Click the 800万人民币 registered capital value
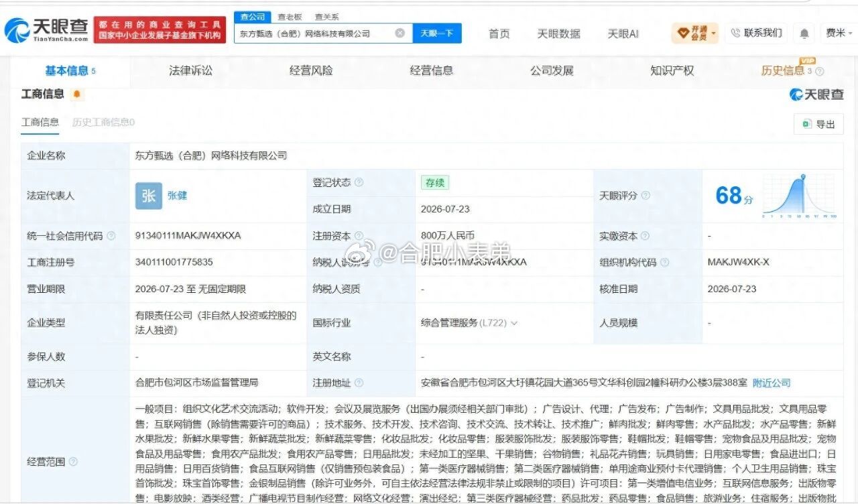This screenshot has height=504, width=858. point(448,236)
